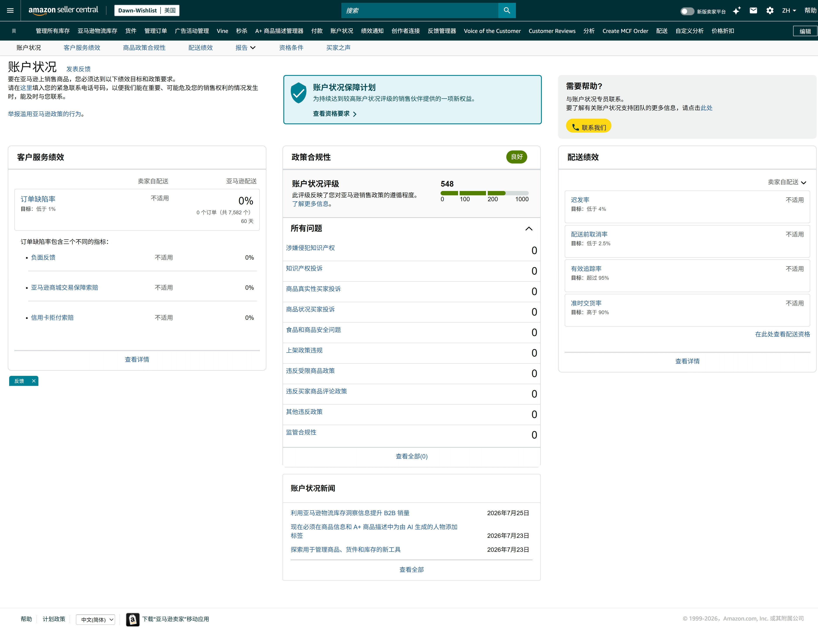Click the 编辑 button in the nav bar

click(x=805, y=31)
